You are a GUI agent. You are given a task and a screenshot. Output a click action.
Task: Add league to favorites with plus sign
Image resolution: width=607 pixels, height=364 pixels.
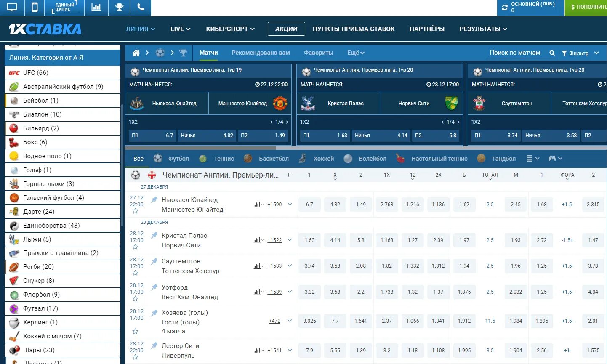coord(288,175)
